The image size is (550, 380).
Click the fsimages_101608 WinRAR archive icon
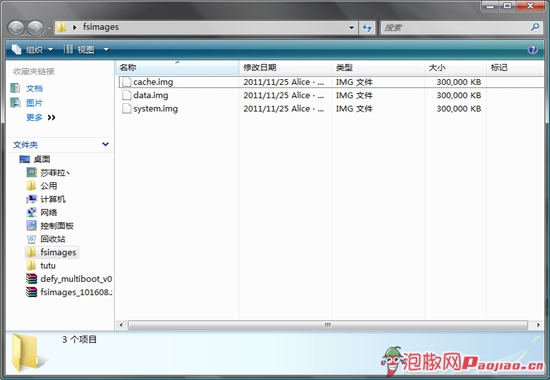point(31,292)
